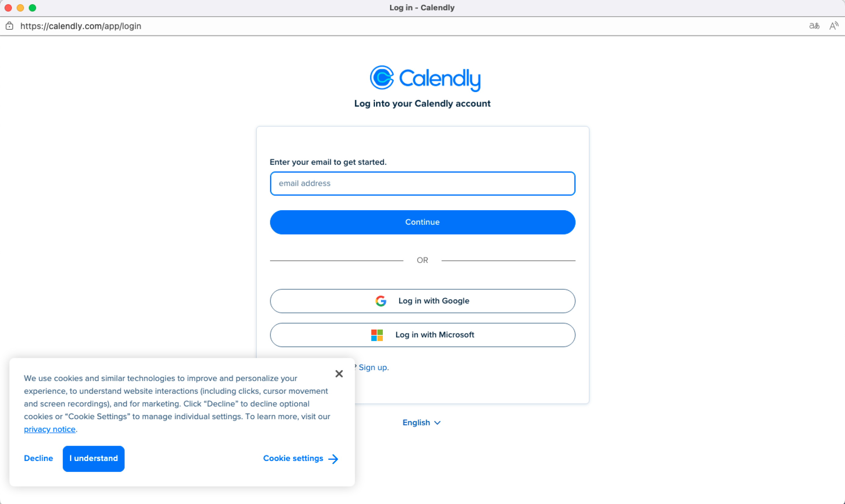This screenshot has height=504, width=845.
Task: Log in with Microsoft
Action: coord(422,335)
